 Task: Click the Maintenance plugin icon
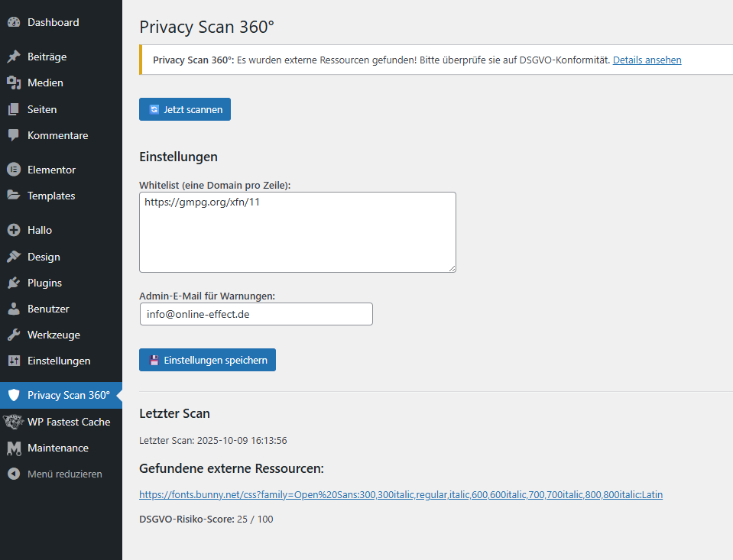(x=13, y=448)
